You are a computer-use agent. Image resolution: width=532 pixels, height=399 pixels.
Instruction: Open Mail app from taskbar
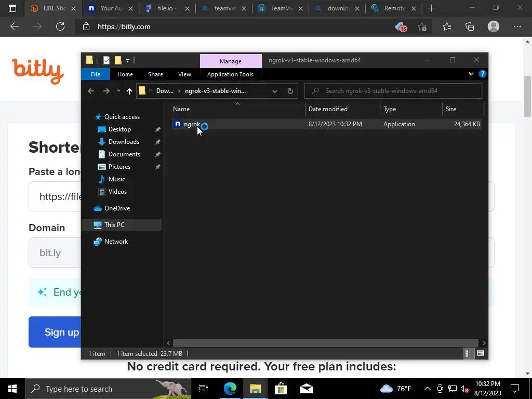tap(306, 389)
